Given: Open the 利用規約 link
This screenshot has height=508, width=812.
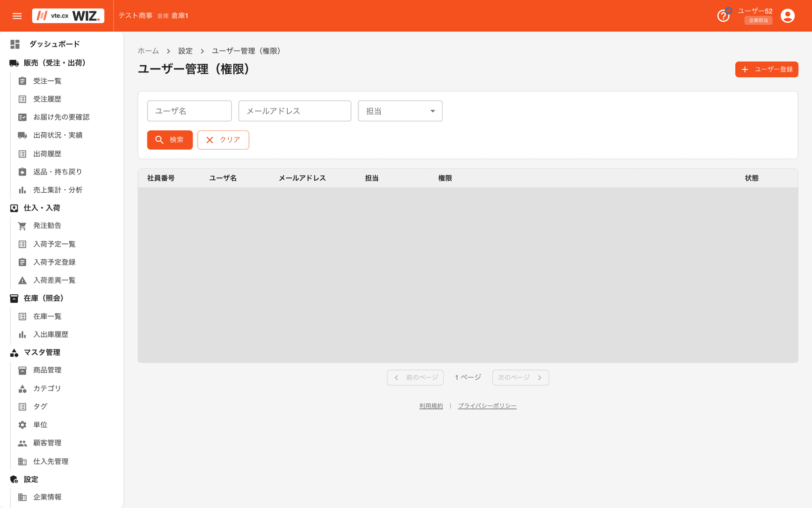Looking at the screenshot, I should click(431, 406).
